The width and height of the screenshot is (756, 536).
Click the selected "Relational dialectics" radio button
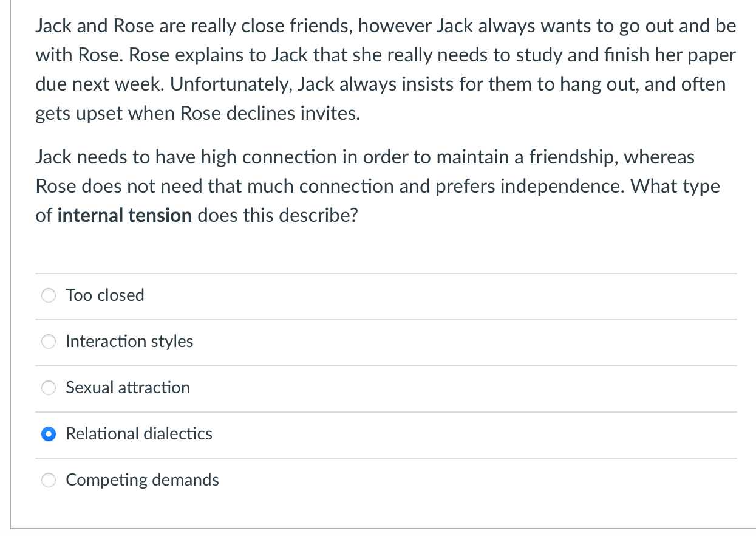48,434
